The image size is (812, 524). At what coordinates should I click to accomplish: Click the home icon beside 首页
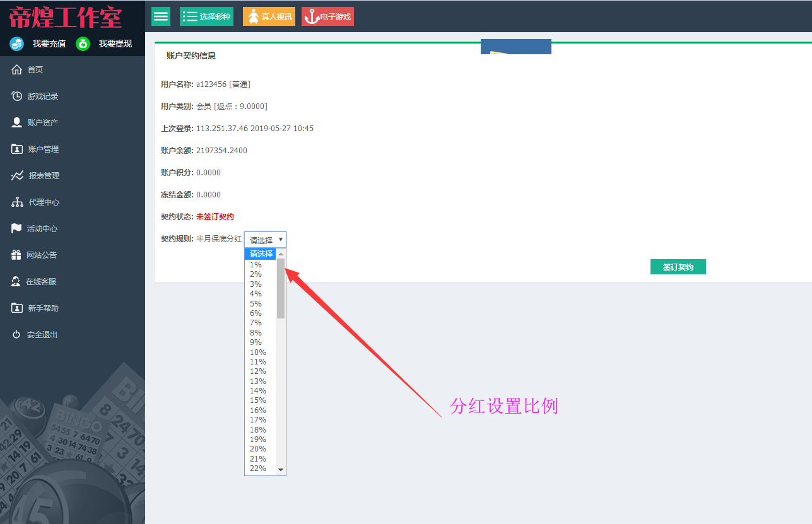pyautogui.click(x=17, y=70)
